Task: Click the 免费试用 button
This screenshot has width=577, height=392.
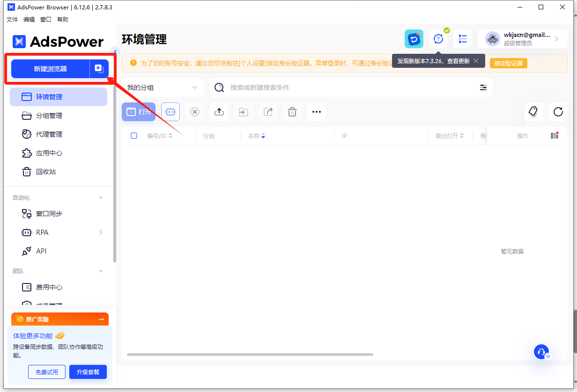Action: tap(46, 372)
